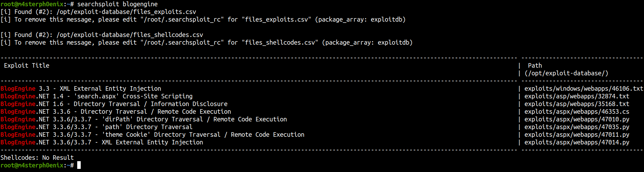Image resolution: width=644 pixels, height=172 pixels.
Task: Click the searchsploit blogengine command text
Action: pyautogui.click(x=117, y=4)
